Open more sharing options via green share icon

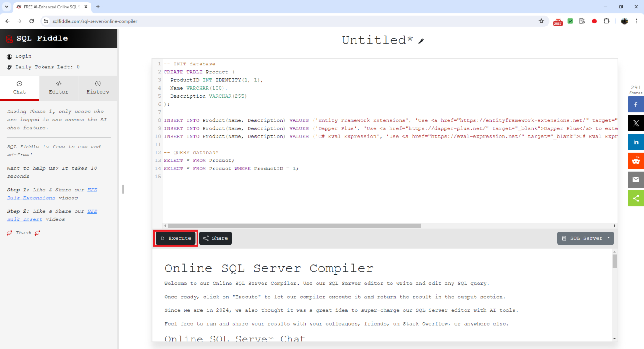click(x=636, y=198)
